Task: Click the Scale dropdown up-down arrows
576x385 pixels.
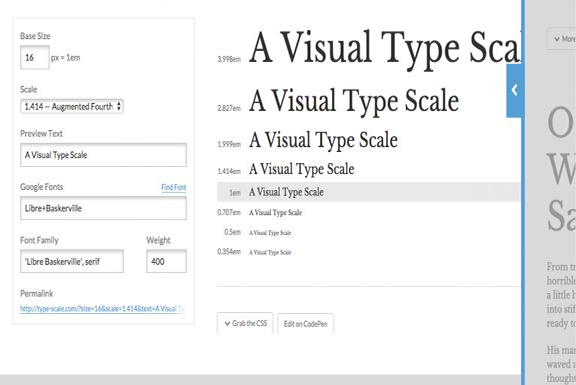Action: [119, 107]
